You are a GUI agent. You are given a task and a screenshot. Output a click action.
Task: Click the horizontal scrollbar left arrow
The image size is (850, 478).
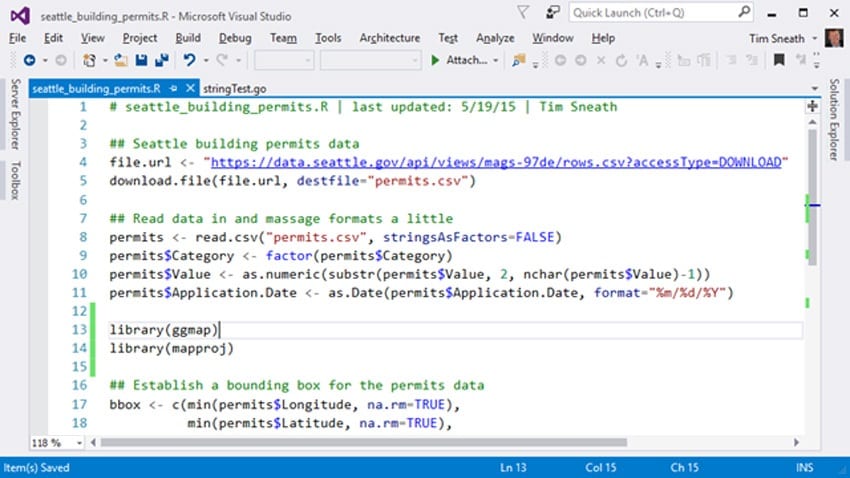pyautogui.click(x=93, y=443)
